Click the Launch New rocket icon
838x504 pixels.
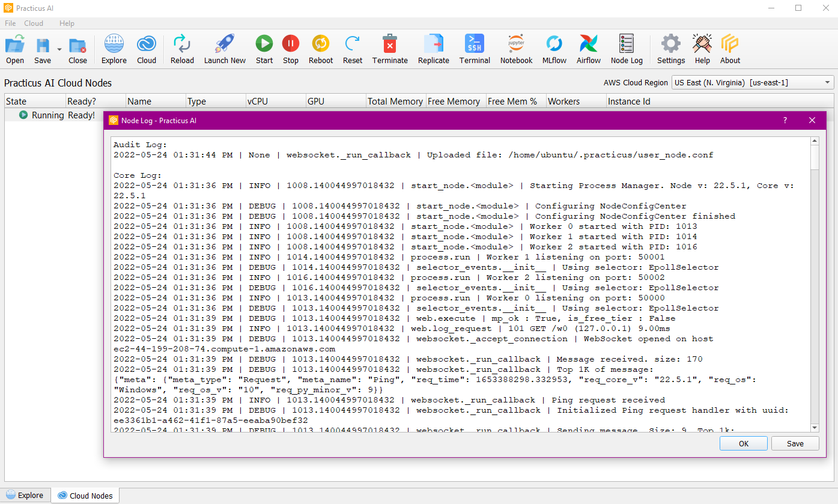coord(225,49)
